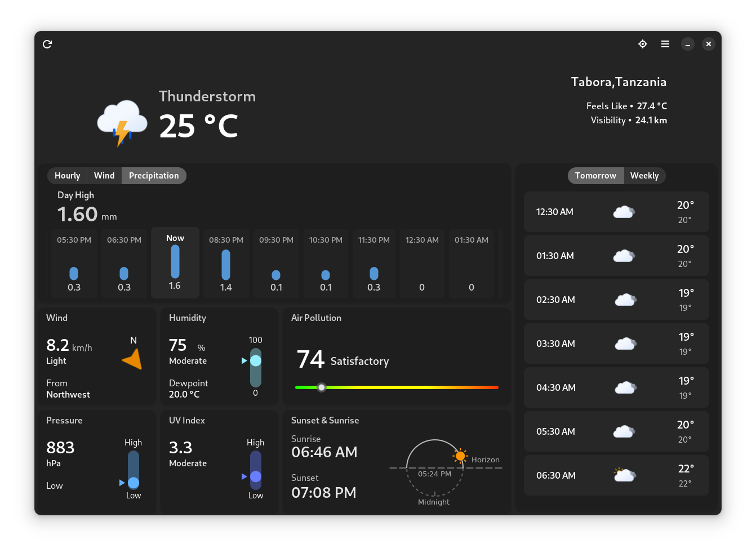Switch to the Hourly tab
Screen dimensions: 756x553
click(68, 176)
